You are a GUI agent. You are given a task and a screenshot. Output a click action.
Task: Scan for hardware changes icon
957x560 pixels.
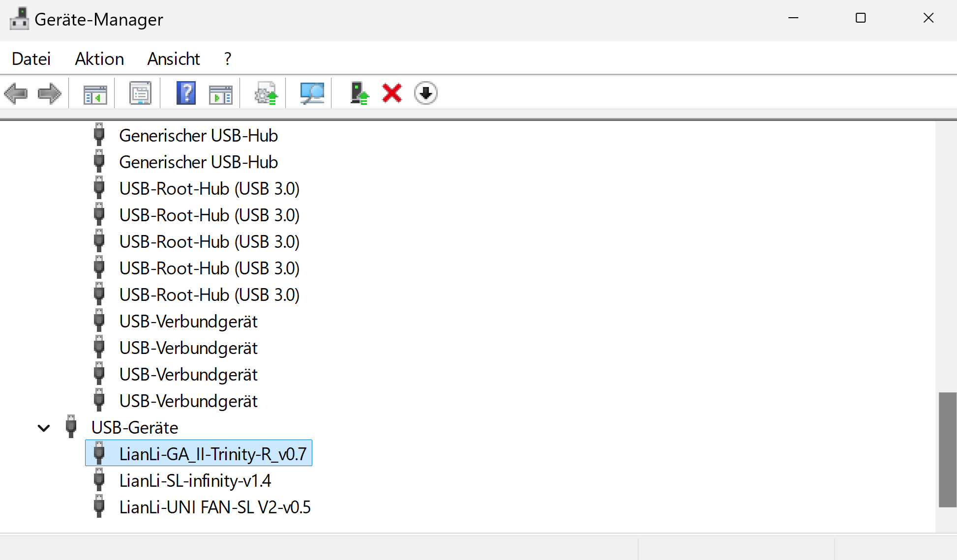pyautogui.click(x=312, y=93)
